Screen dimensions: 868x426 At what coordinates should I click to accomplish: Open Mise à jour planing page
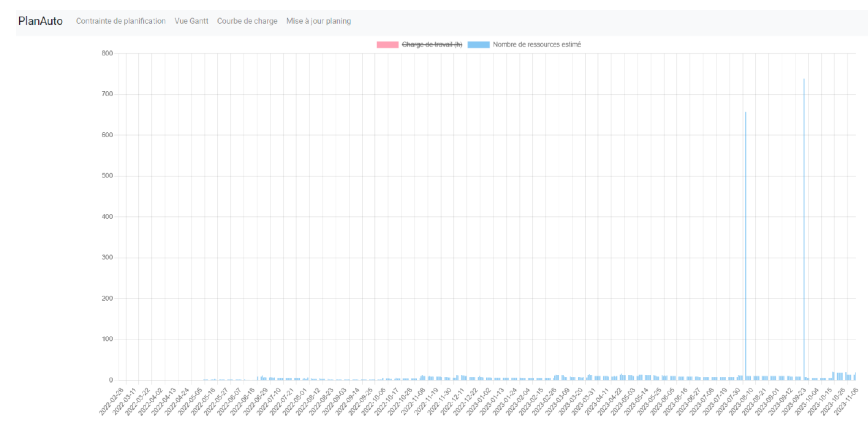[x=318, y=21]
